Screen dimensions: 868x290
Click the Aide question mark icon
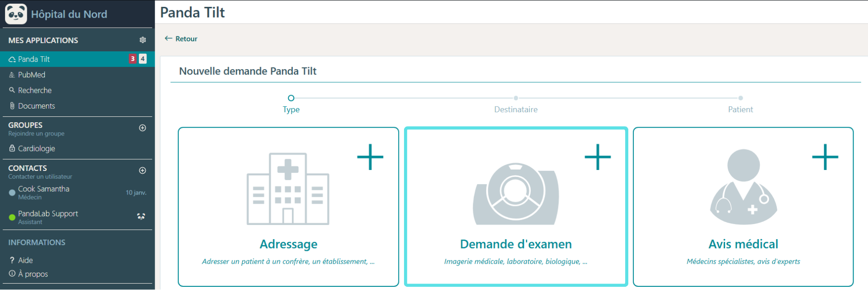[x=12, y=260]
